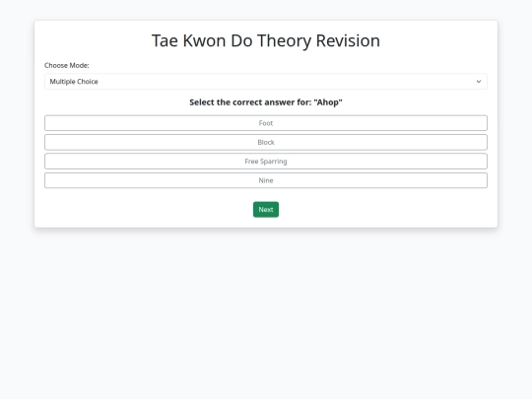This screenshot has height=399, width=532.
Task: Click the chevron arrow on the mode selector
Action: coord(479,82)
